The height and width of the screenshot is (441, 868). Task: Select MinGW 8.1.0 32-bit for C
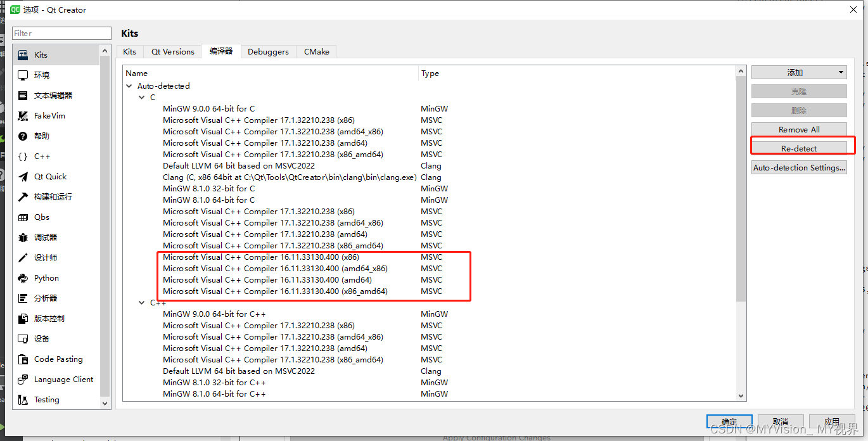coord(208,189)
